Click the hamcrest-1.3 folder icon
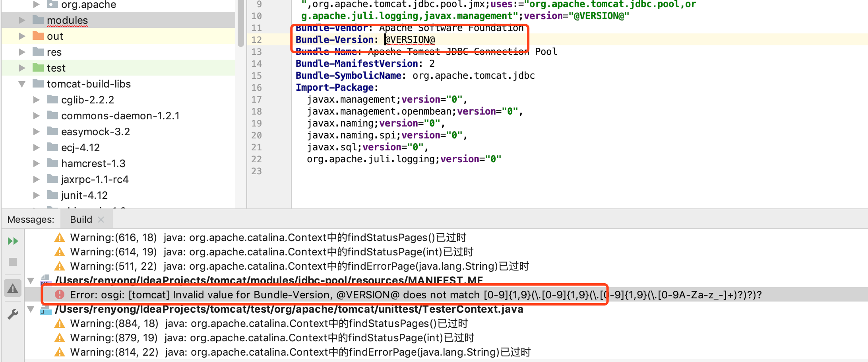 coord(52,163)
